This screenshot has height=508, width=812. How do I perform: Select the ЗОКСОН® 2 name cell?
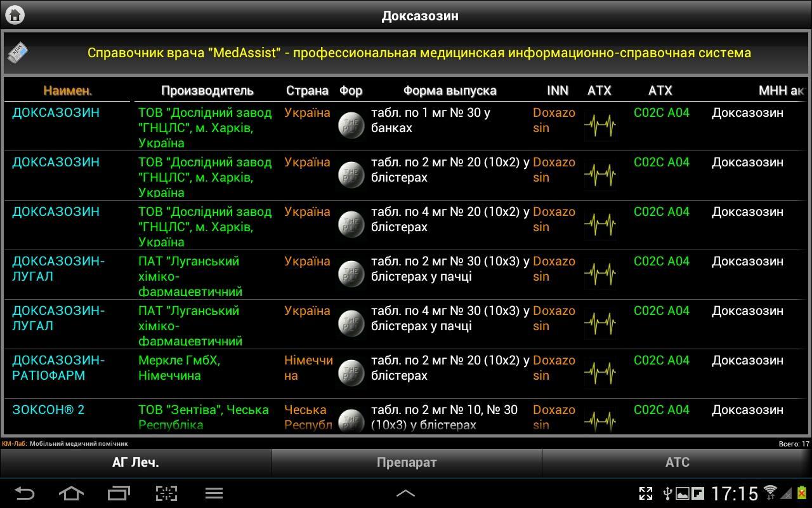pos(48,410)
